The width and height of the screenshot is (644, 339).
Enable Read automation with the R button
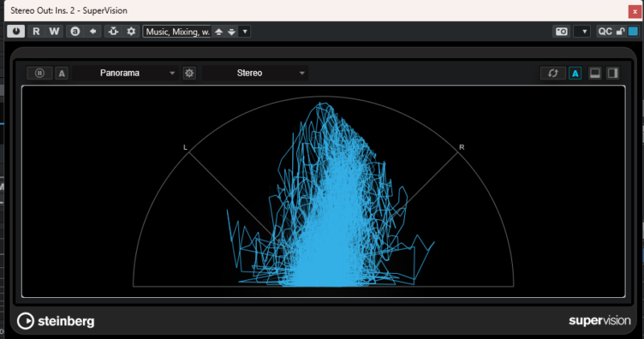click(36, 31)
